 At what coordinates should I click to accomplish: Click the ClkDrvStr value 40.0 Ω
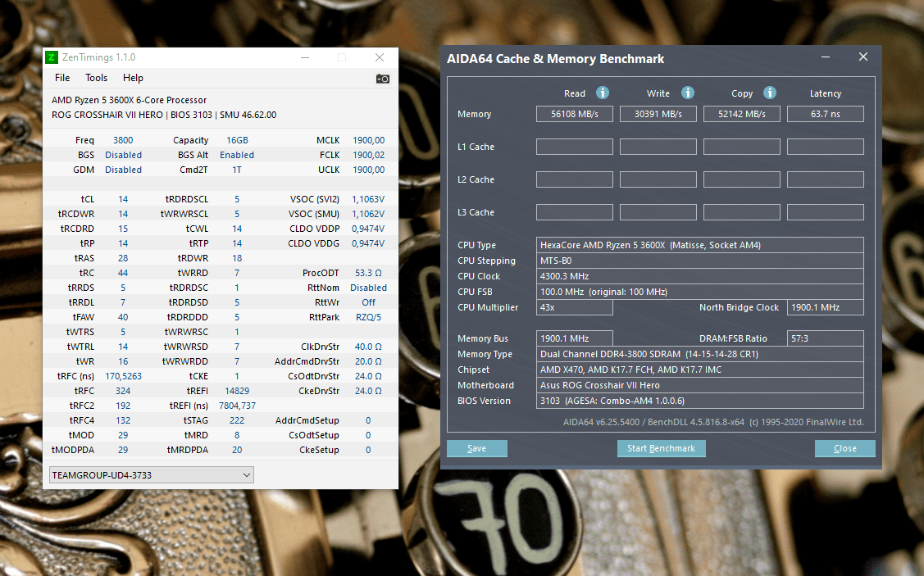click(x=368, y=347)
